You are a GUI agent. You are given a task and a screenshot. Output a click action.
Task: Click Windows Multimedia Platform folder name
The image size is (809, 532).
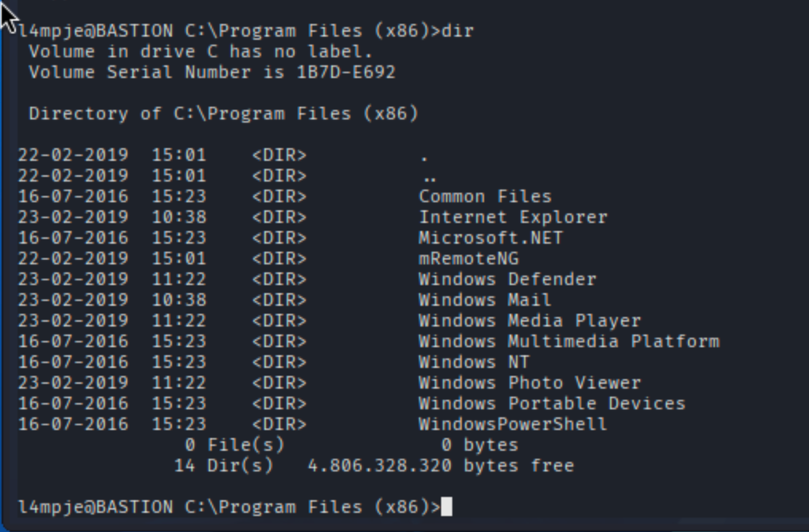pos(569,342)
